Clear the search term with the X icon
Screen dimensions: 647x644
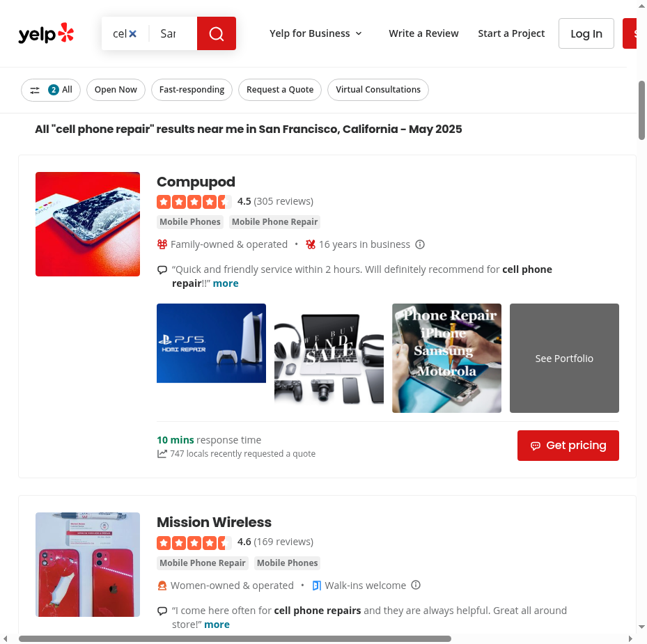coord(132,34)
